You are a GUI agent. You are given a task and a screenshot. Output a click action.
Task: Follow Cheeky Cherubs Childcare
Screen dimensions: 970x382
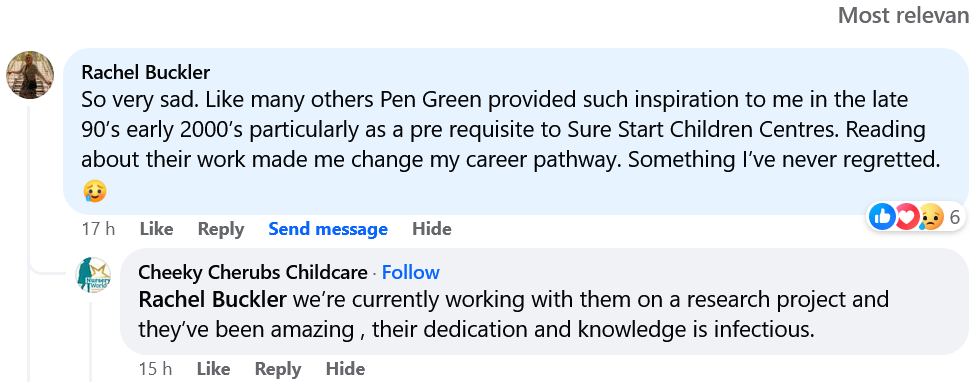coord(411,273)
